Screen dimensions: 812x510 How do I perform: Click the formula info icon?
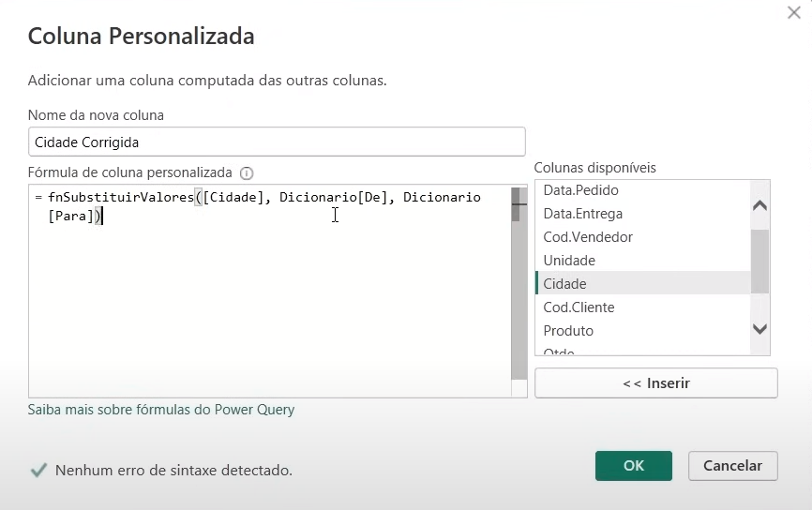coord(247,173)
